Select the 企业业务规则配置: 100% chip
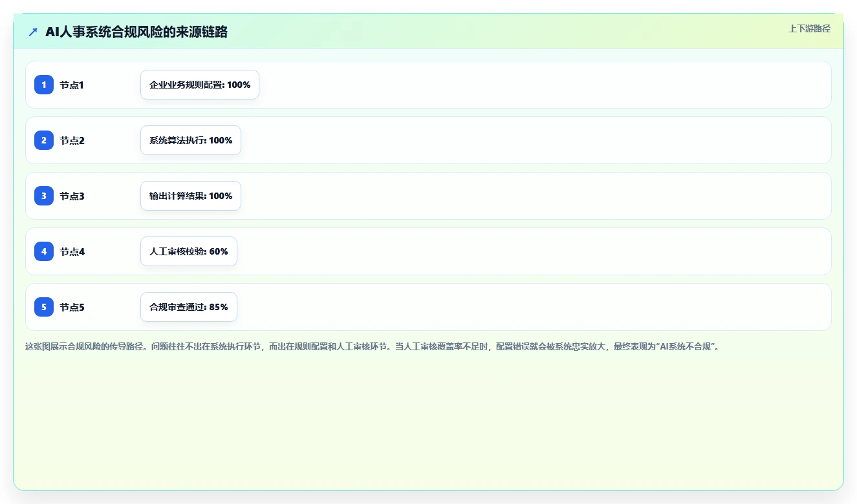The width and height of the screenshot is (857, 504). 200,85
